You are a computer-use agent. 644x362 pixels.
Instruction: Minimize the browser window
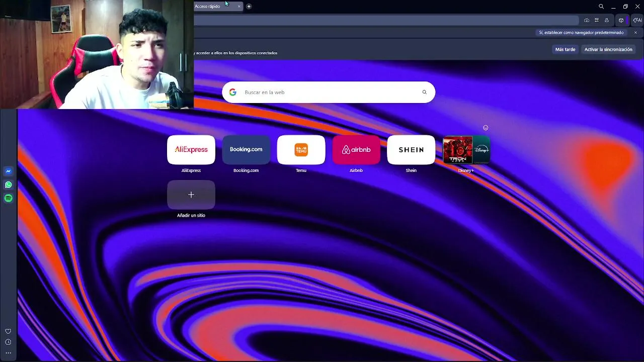point(613,7)
